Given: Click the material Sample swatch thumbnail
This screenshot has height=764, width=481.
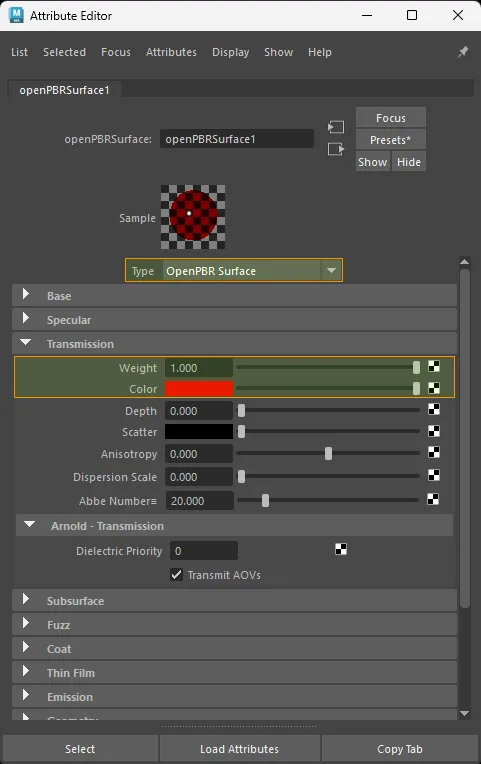Looking at the screenshot, I should [193, 217].
